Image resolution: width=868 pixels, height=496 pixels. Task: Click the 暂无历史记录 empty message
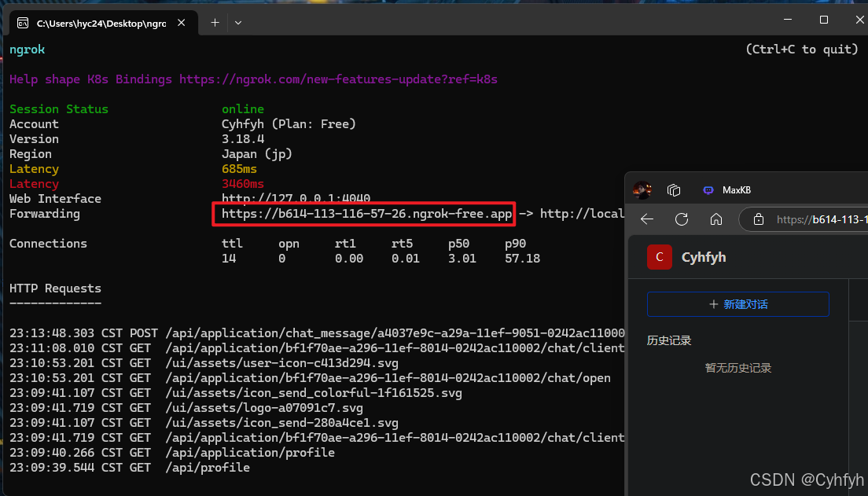pyautogui.click(x=738, y=368)
